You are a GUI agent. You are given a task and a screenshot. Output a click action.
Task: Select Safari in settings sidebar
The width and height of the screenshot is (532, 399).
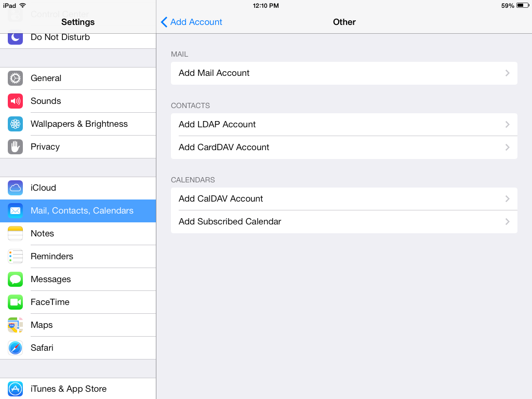click(78, 348)
